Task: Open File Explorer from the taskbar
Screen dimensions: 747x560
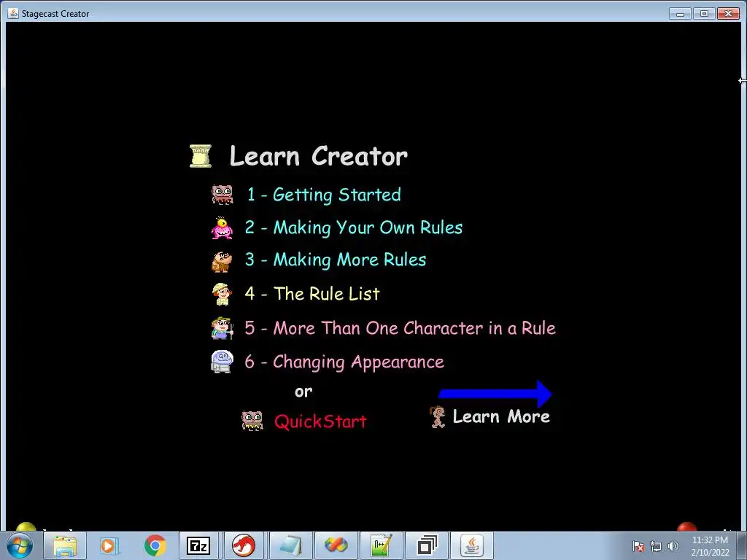Action: [65, 545]
